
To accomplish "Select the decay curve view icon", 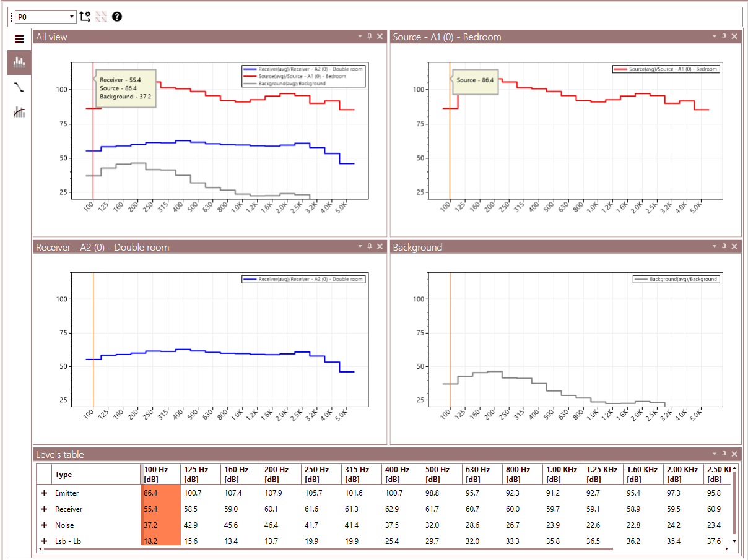I will [x=19, y=87].
